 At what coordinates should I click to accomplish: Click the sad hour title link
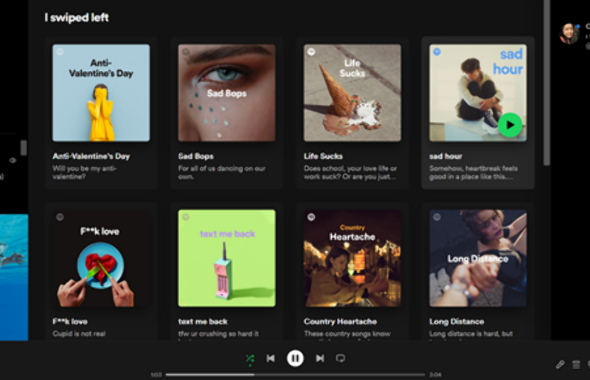pyautogui.click(x=446, y=156)
